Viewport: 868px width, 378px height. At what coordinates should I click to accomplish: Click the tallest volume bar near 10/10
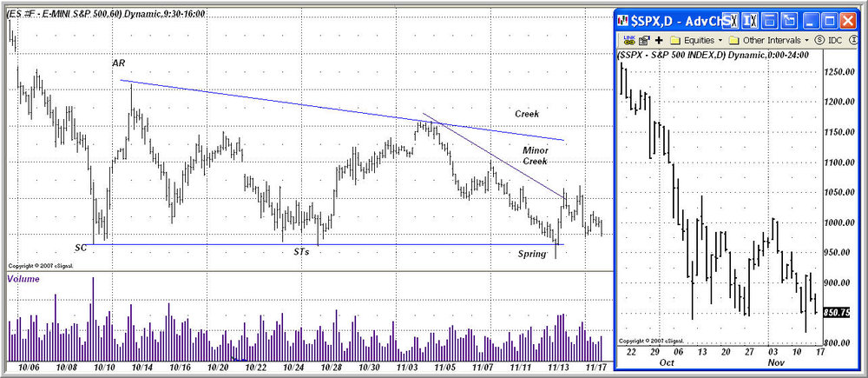click(93, 319)
